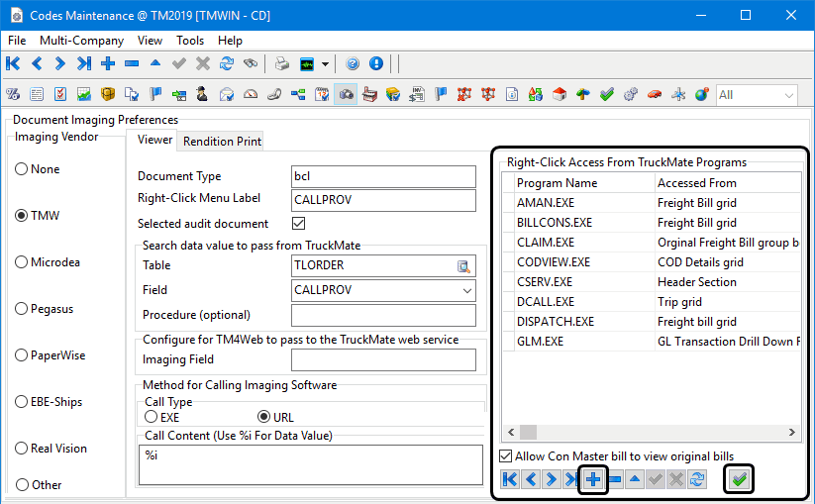Click the globe icon beside the All filter

tap(701, 95)
